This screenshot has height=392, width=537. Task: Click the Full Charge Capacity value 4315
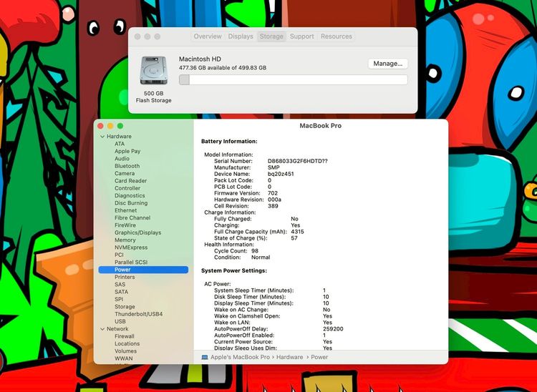tap(297, 232)
